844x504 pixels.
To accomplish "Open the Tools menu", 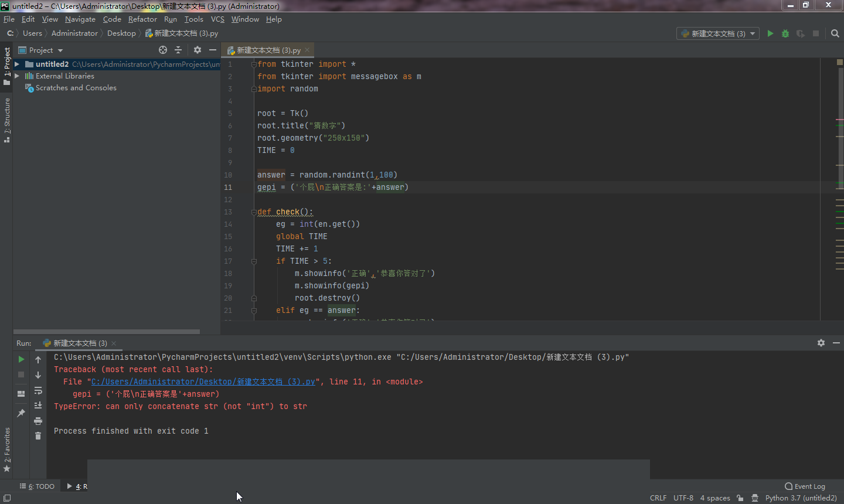I will pyautogui.click(x=194, y=19).
